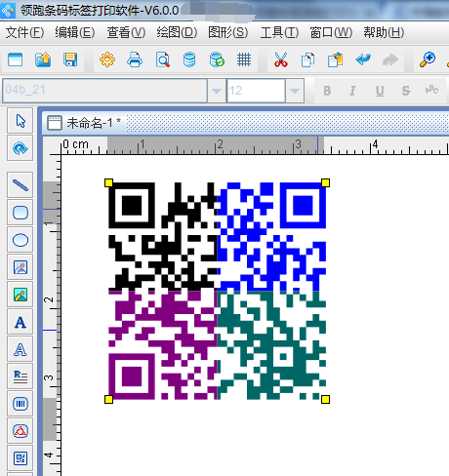The height and width of the screenshot is (476, 449).
Task: Click the zoom in magnifier icon
Action: (428, 59)
